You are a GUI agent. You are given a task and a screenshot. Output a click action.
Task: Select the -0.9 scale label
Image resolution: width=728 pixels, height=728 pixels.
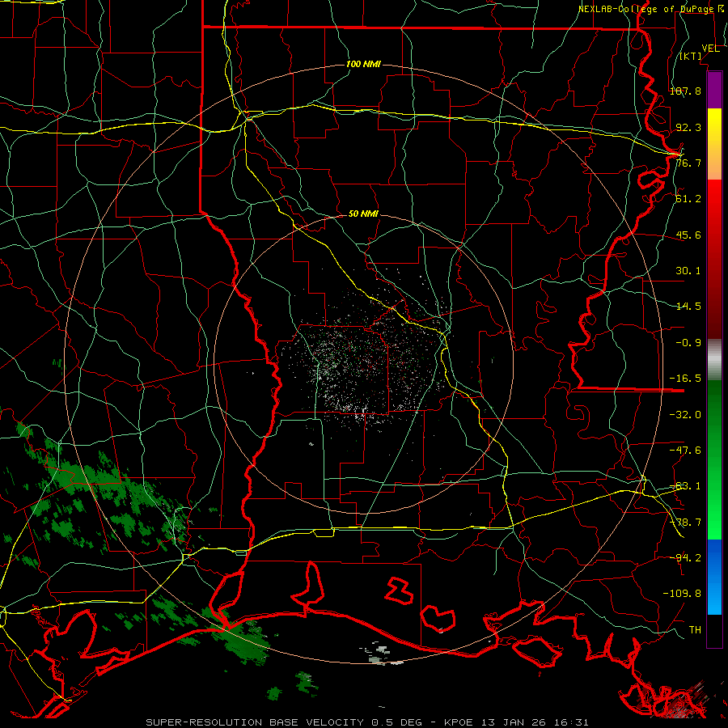tap(688, 342)
